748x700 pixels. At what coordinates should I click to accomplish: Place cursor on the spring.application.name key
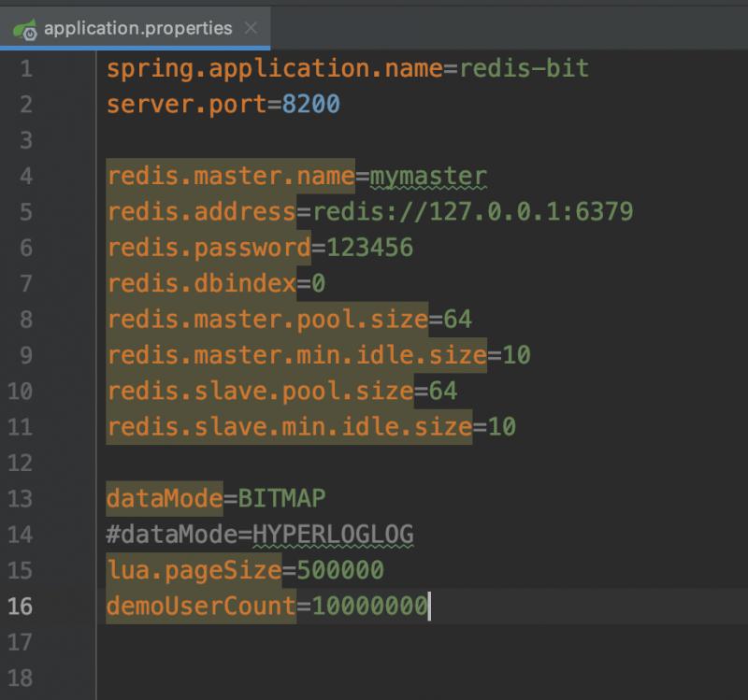(x=275, y=68)
